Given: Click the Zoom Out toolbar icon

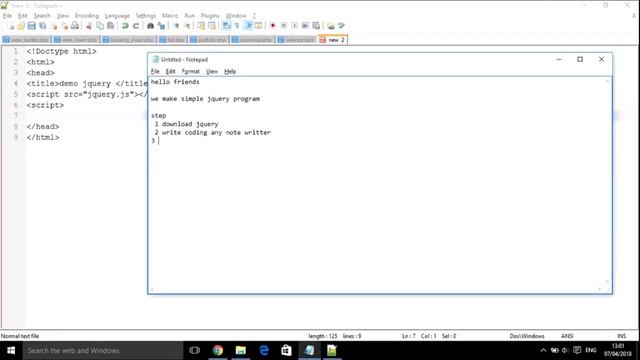Looking at the screenshot, I should tap(187, 26).
